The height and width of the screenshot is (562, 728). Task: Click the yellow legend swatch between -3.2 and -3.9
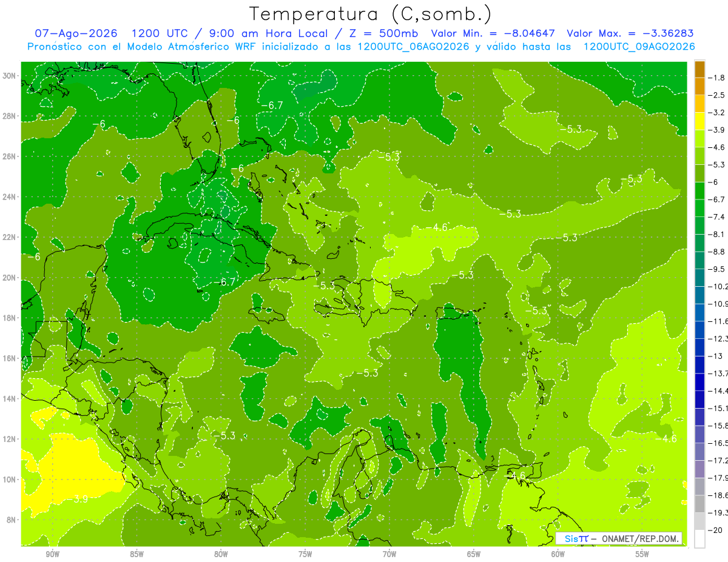click(699, 121)
